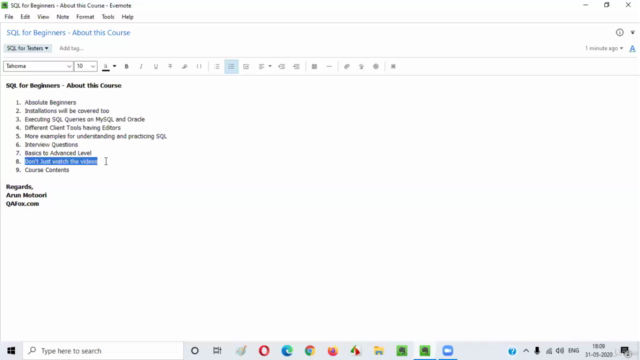The height and width of the screenshot is (360, 640).
Task: Show hidden system tray icons
Action: [x=526, y=351]
